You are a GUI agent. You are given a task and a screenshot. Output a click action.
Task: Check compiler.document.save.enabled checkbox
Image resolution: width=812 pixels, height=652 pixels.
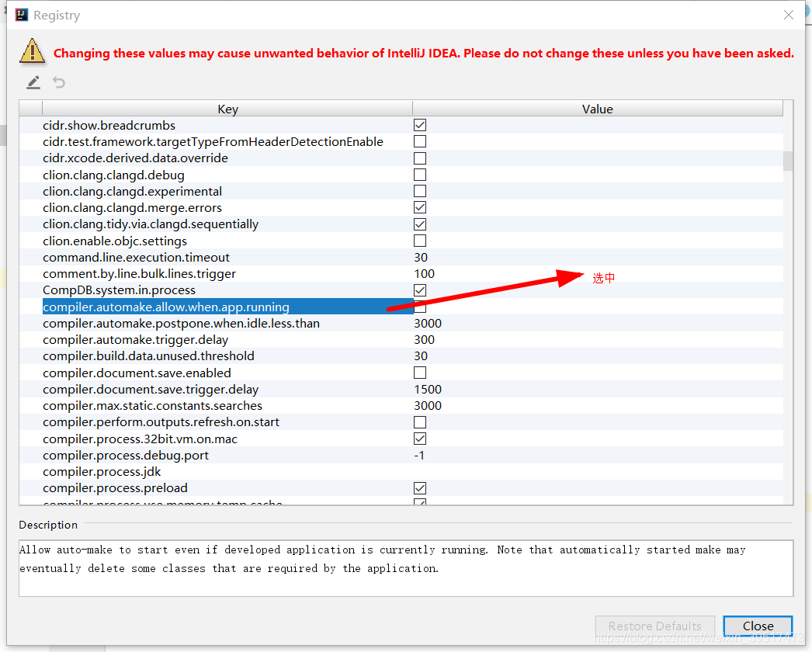point(420,373)
